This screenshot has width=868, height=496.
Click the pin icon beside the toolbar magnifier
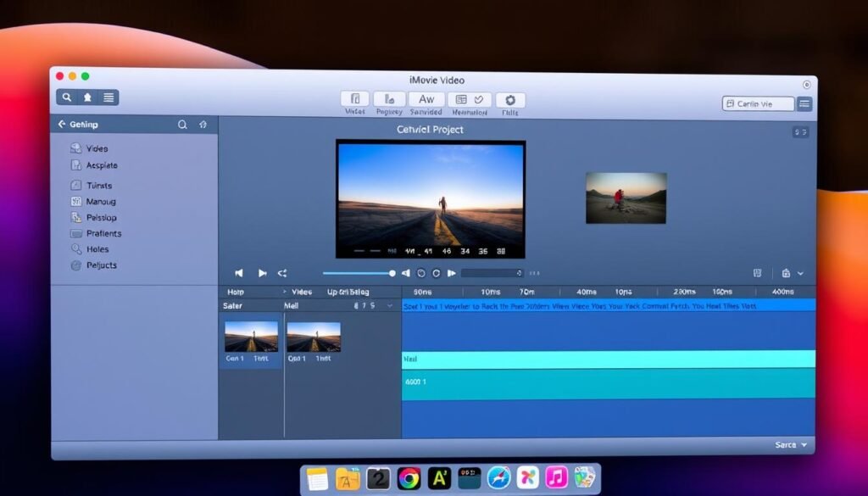(87, 98)
